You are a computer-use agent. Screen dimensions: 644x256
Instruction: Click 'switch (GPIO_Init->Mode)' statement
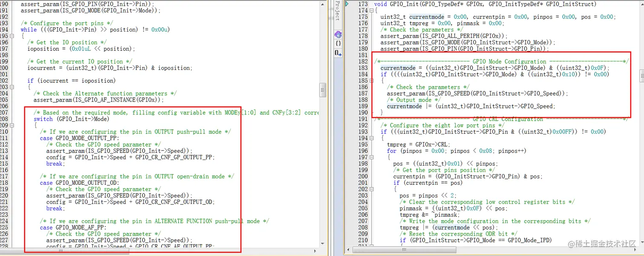click(71, 119)
